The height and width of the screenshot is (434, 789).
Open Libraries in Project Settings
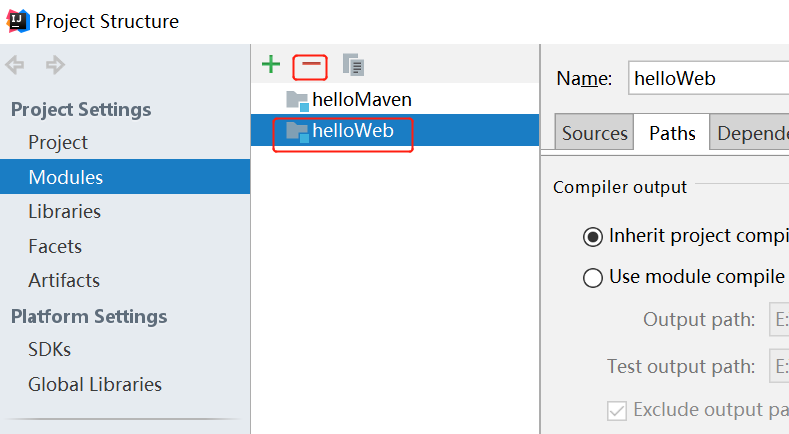tap(64, 211)
